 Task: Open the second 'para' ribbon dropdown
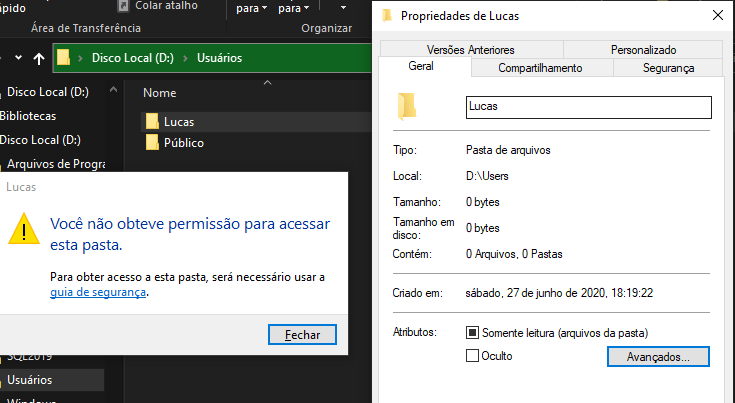tap(293, 8)
